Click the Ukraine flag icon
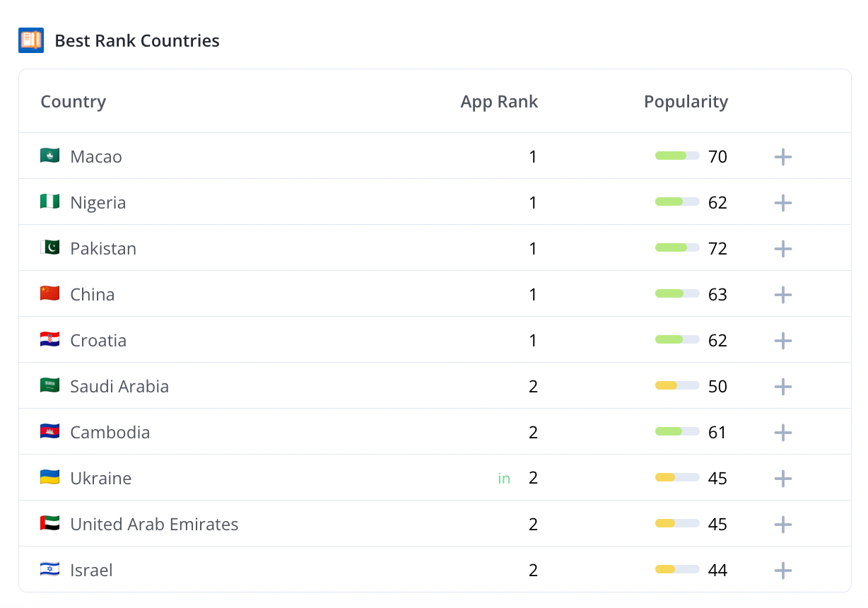Screen dimensions: 868x608 [x=49, y=478]
